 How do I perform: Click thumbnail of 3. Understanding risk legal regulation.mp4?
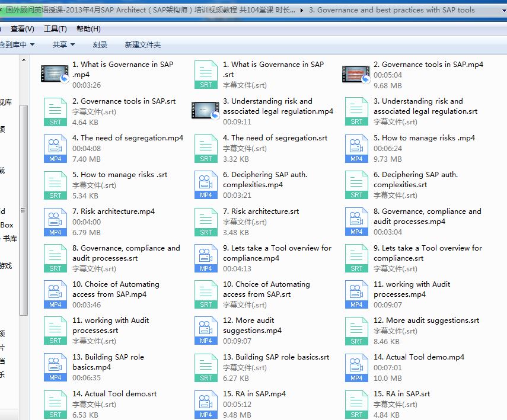click(x=205, y=111)
